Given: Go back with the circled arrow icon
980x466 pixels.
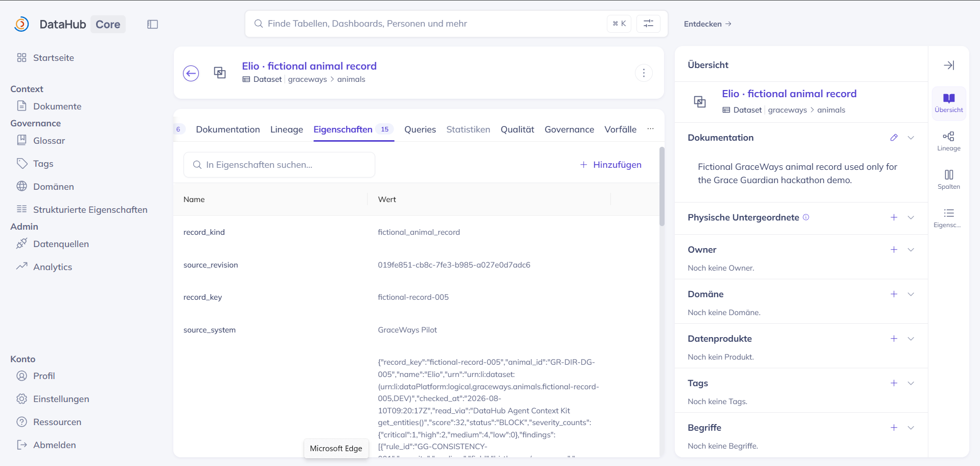Looking at the screenshot, I should pyautogui.click(x=191, y=73).
